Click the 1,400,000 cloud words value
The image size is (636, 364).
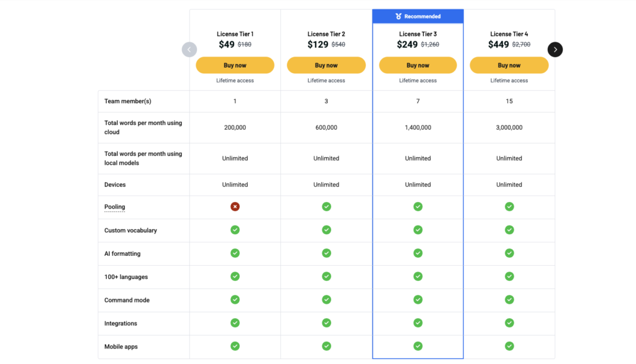click(418, 127)
